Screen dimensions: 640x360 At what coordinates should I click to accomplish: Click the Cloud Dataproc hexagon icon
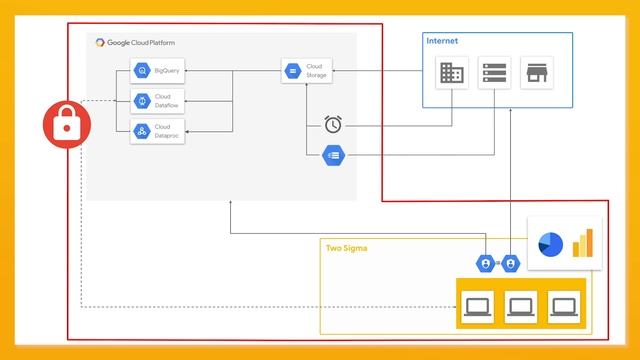tap(142, 131)
